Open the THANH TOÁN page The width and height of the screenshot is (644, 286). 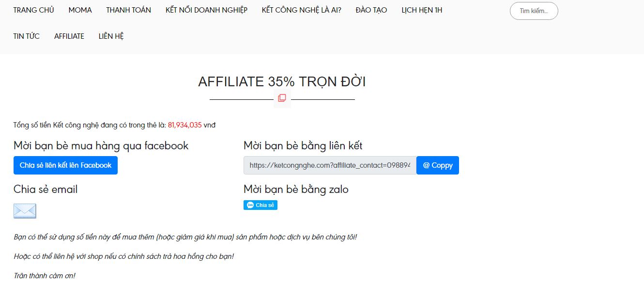(x=128, y=10)
